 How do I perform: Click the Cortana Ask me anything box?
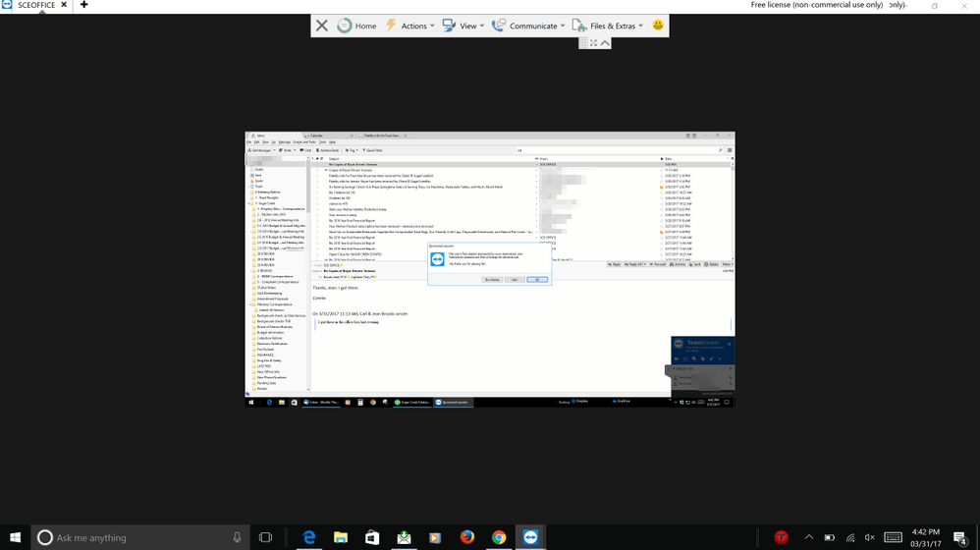click(137, 537)
